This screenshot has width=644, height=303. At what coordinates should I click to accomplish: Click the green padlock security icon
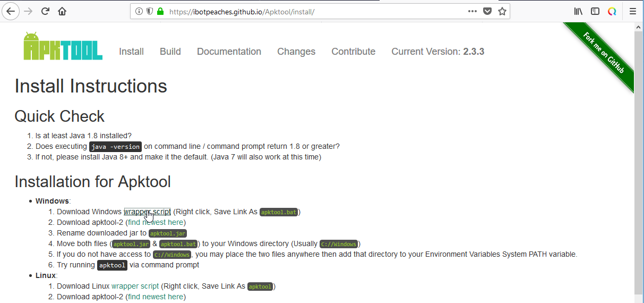(x=160, y=11)
